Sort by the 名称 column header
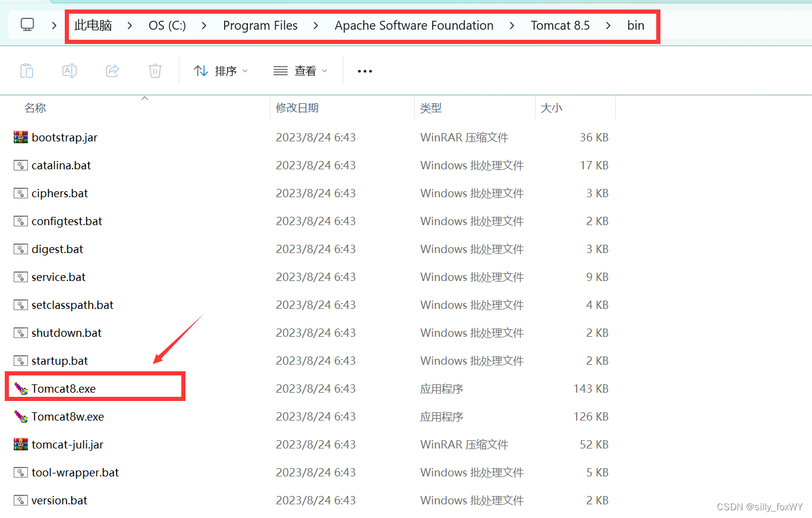This screenshot has height=518, width=812. tap(34, 108)
